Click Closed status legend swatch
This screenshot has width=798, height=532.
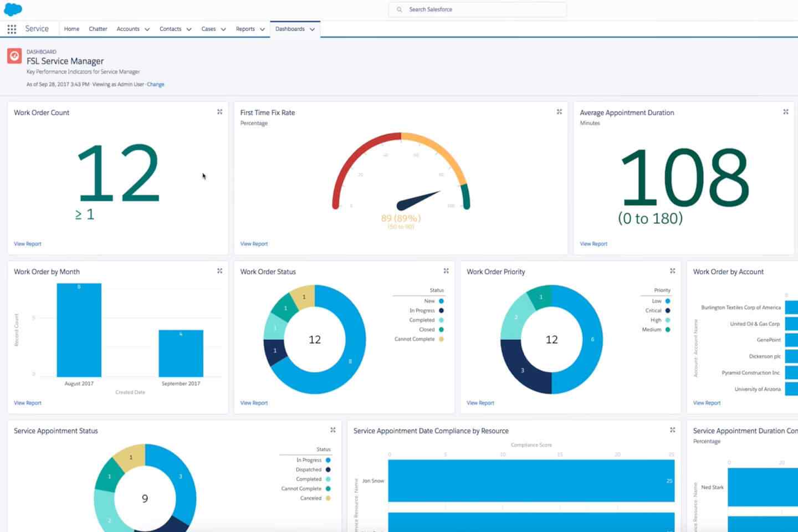(x=441, y=329)
